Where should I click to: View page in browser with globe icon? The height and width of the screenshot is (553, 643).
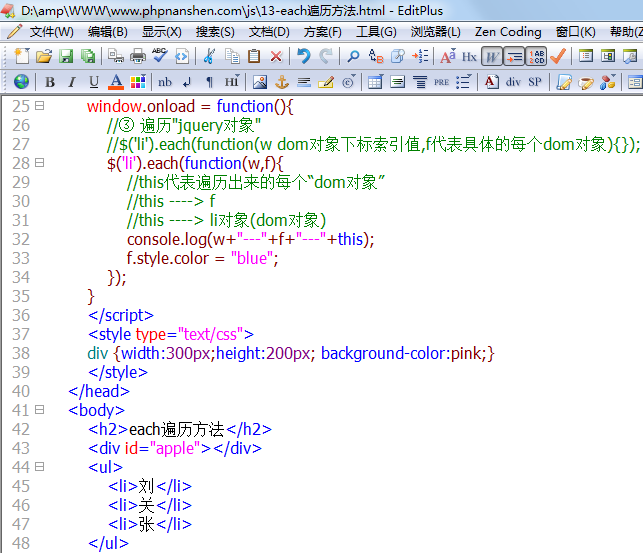pyautogui.click(x=21, y=82)
